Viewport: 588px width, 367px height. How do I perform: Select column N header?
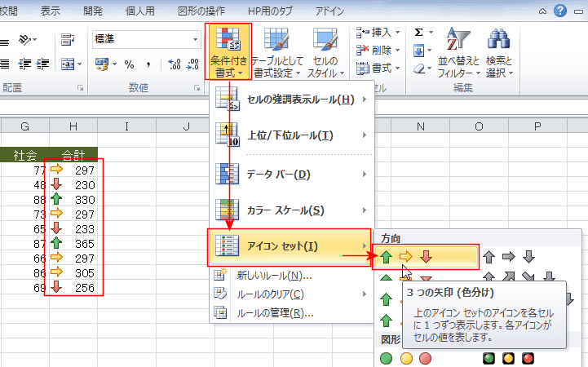pyautogui.click(x=420, y=126)
